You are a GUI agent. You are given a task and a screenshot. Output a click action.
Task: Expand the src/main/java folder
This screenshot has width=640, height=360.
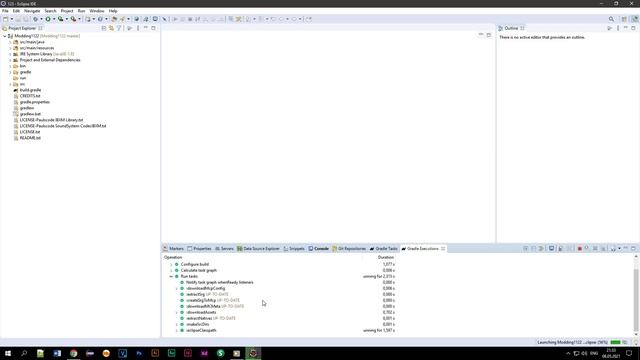pos(10,42)
